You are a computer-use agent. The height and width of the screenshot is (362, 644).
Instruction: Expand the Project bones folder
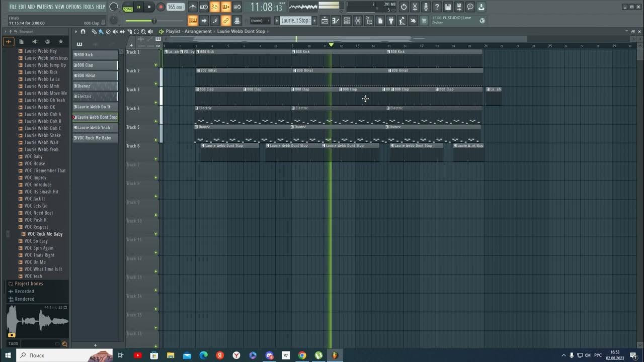(x=29, y=284)
